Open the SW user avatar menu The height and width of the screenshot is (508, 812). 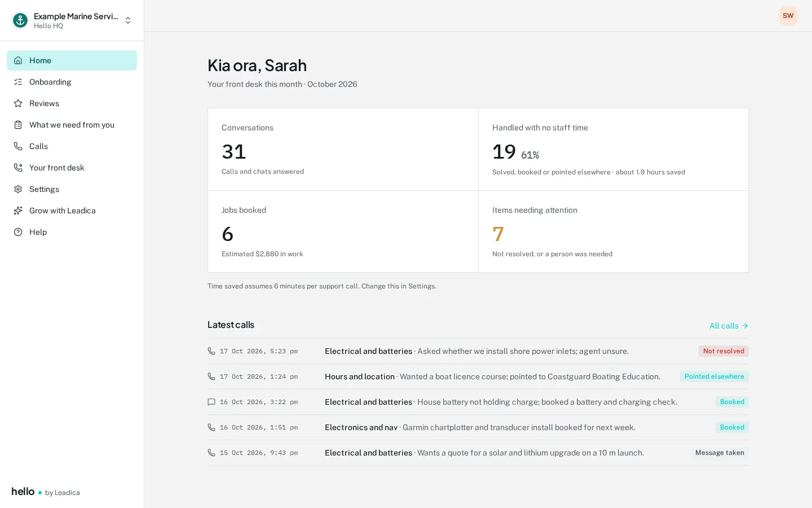[x=788, y=16]
